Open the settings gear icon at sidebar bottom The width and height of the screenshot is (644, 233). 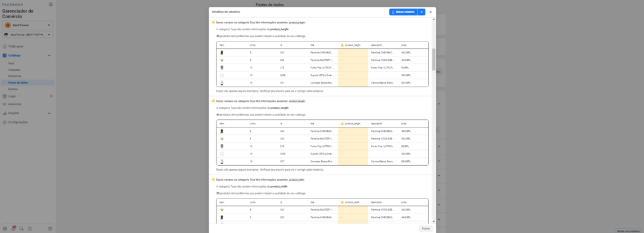pyautogui.click(x=5, y=229)
